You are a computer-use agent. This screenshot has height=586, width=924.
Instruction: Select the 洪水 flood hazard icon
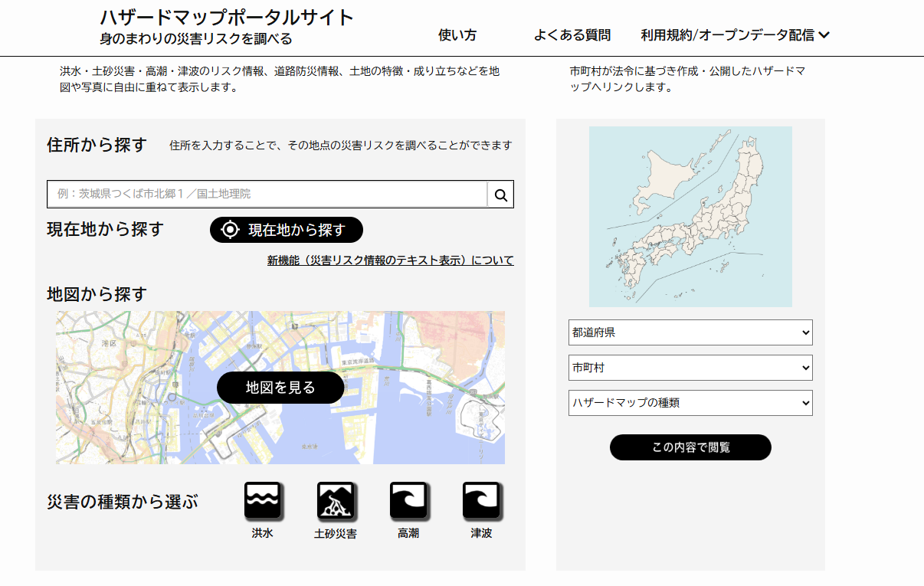[263, 502]
